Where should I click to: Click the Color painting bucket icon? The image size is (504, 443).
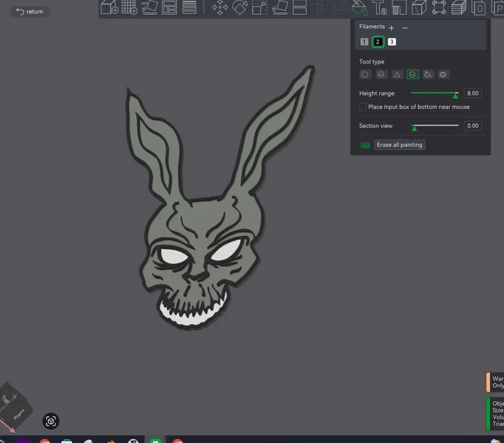359,7
